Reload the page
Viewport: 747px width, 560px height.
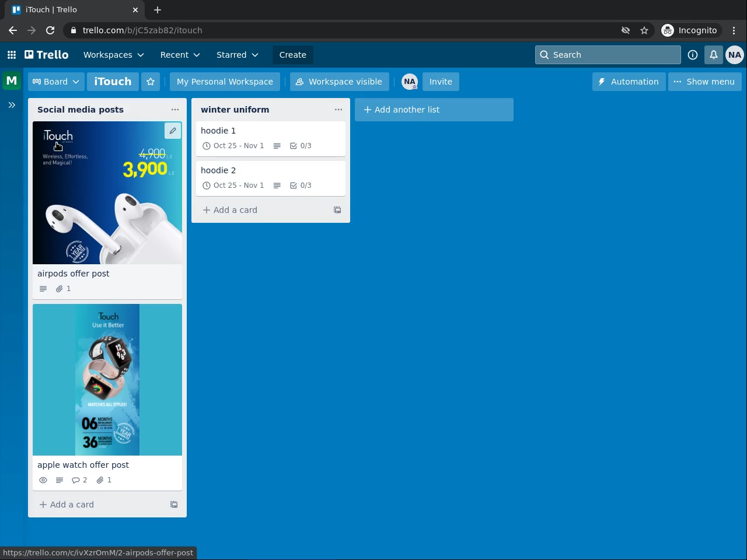50,30
